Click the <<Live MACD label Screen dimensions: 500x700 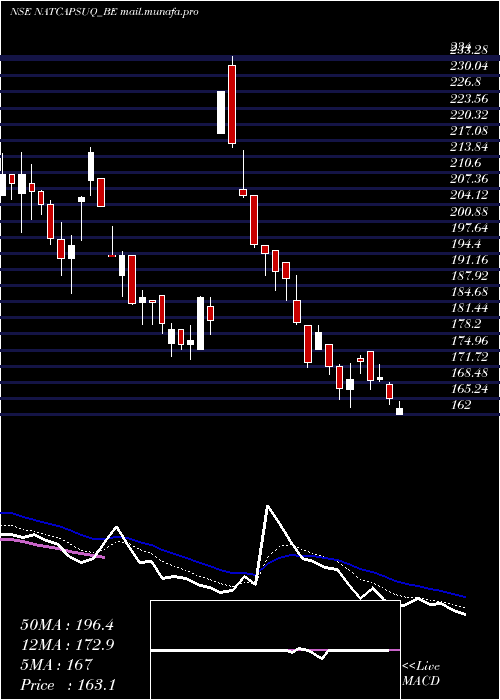[x=421, y=674]
